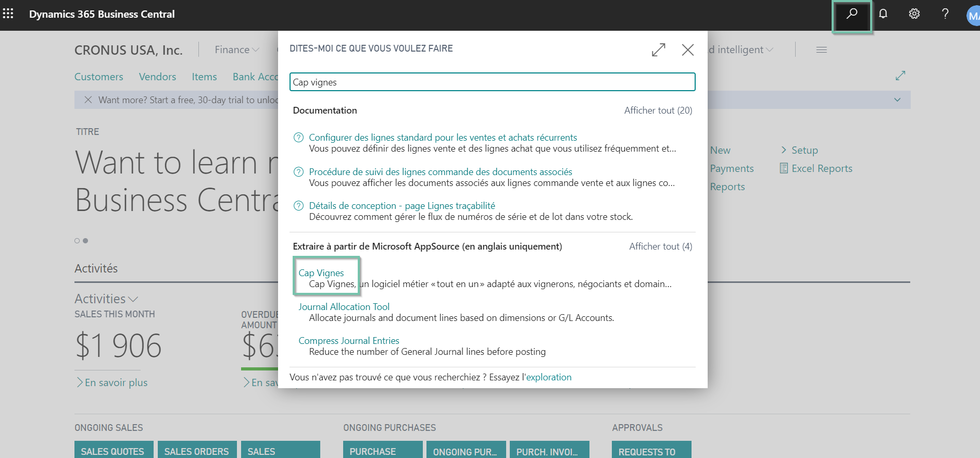Screen dimensions: 980x458
Task: Open Journal Allocation Tool result
Action: pyautogui.click(x=344, y=307)
